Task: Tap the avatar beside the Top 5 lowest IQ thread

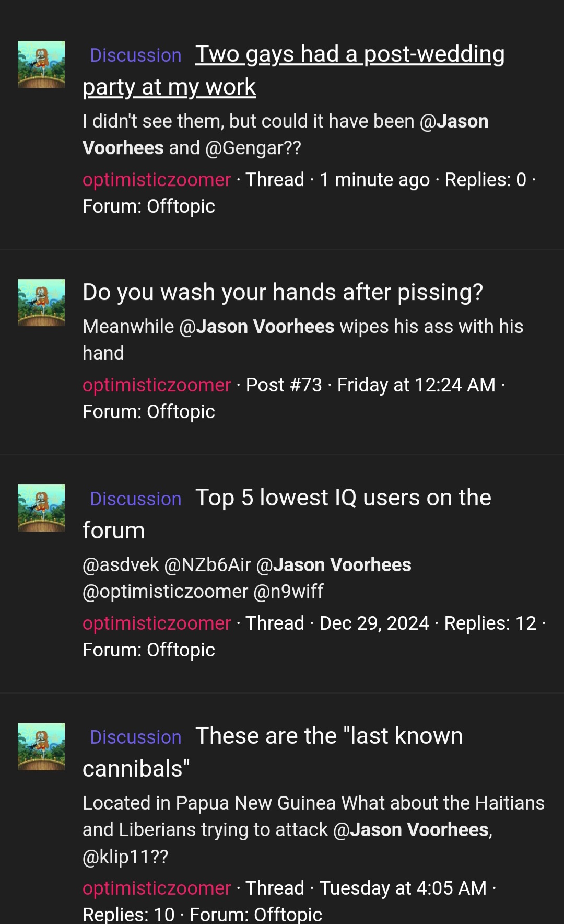Action: click(41, 508)
